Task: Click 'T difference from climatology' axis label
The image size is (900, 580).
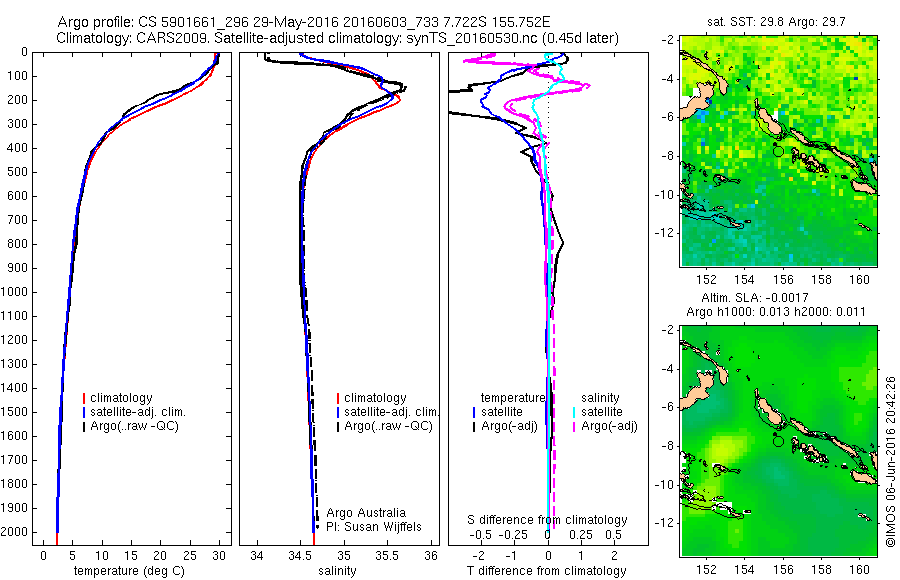Action: [x=546, y=571]
